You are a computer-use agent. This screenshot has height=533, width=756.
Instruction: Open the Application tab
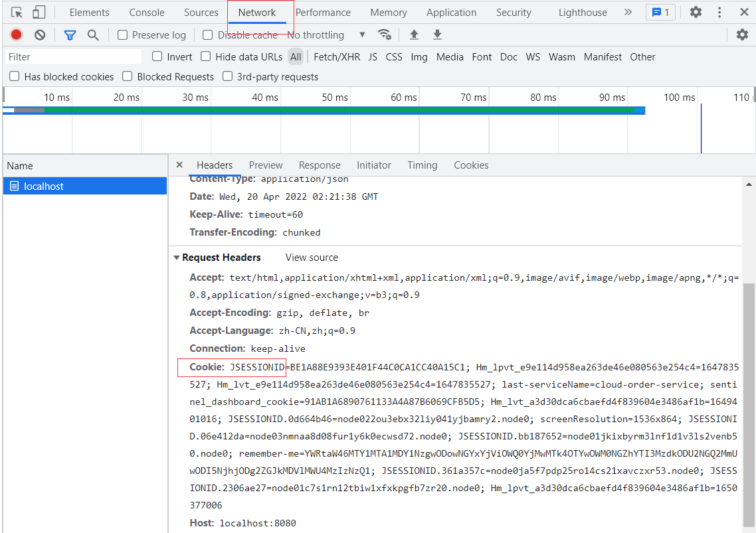[x=451, y=13]
